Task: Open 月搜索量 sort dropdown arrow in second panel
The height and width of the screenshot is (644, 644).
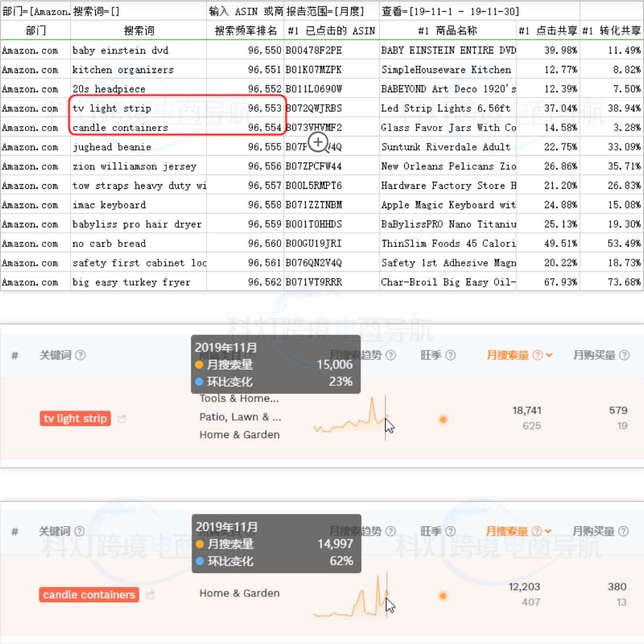Action: click(549, 531)
